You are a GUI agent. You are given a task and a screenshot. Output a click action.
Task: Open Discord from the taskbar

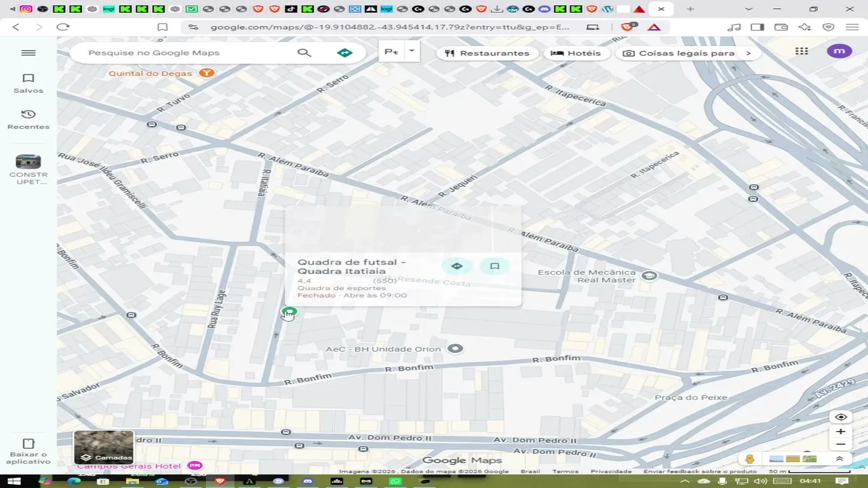[308, 481]
